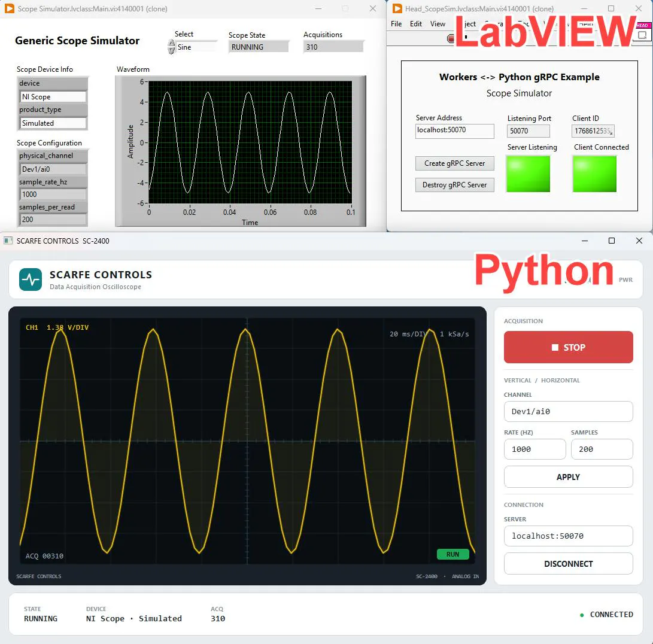653x644 pixels.
Task: Click the Create gRPC Server button
Action: click(454, 163)
